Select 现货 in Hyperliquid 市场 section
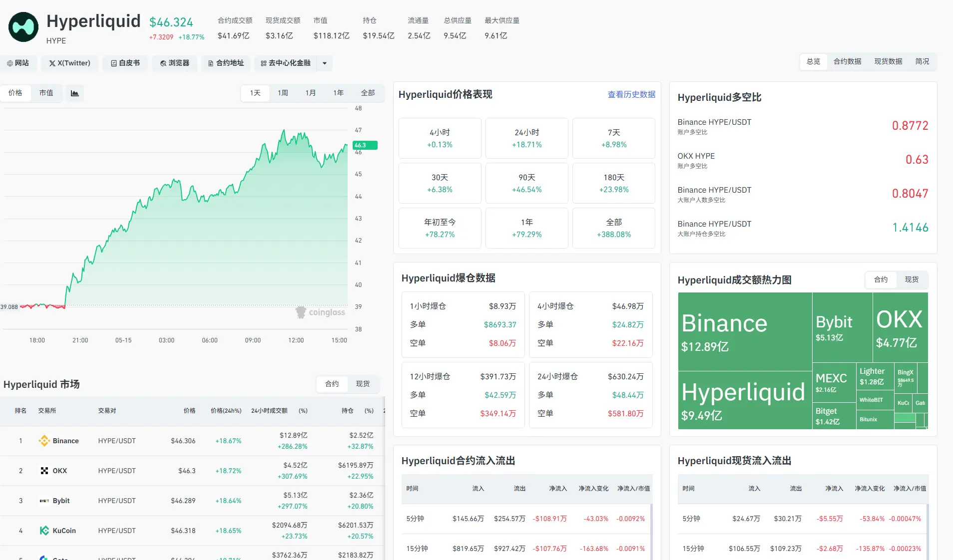The image size is (953, 560). [x=363, y=384]
